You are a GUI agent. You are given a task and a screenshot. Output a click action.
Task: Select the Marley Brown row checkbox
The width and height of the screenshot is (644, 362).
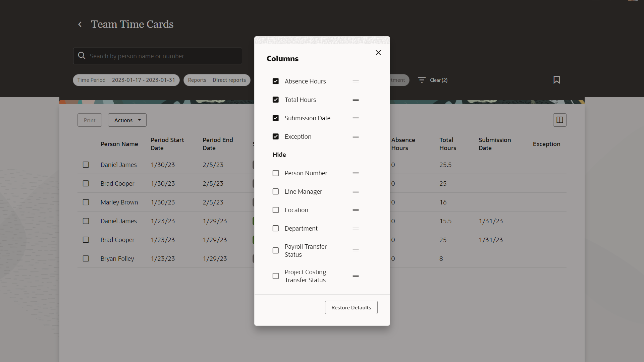[x=86, y=202]
